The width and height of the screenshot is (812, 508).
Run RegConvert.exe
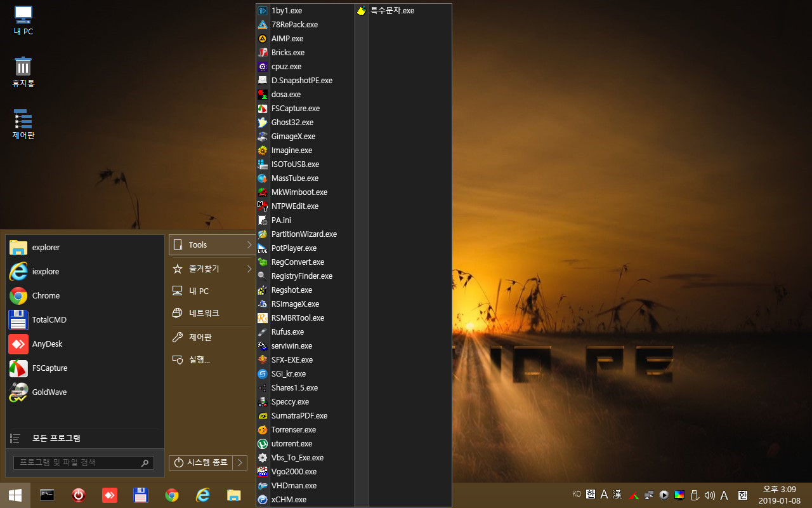[x=305, y=262]
